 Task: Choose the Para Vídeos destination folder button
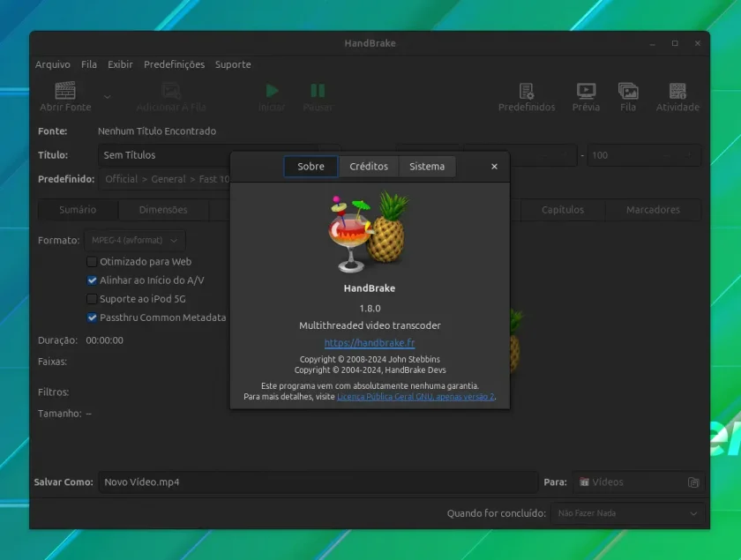638,482
